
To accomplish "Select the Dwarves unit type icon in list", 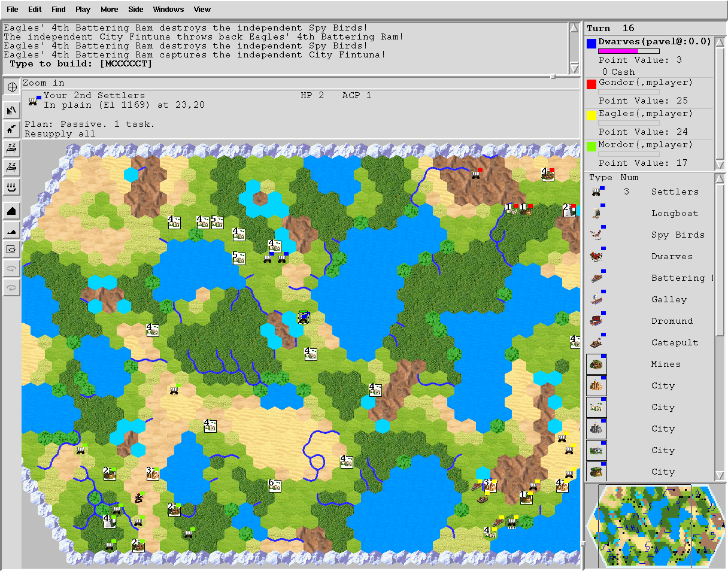I will (597, 256).
